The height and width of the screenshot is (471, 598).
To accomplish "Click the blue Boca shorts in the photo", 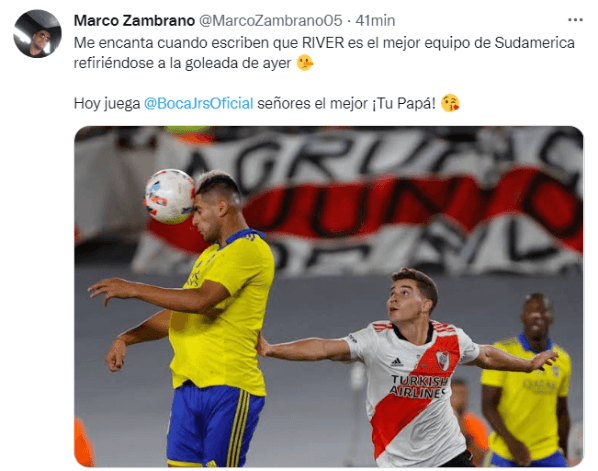I will click(214, 425).
